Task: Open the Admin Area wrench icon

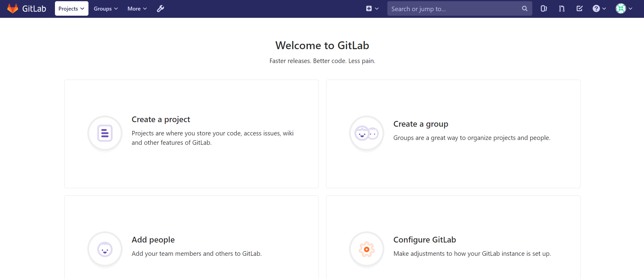Action: pyautogui.click(x=160, y=9)
